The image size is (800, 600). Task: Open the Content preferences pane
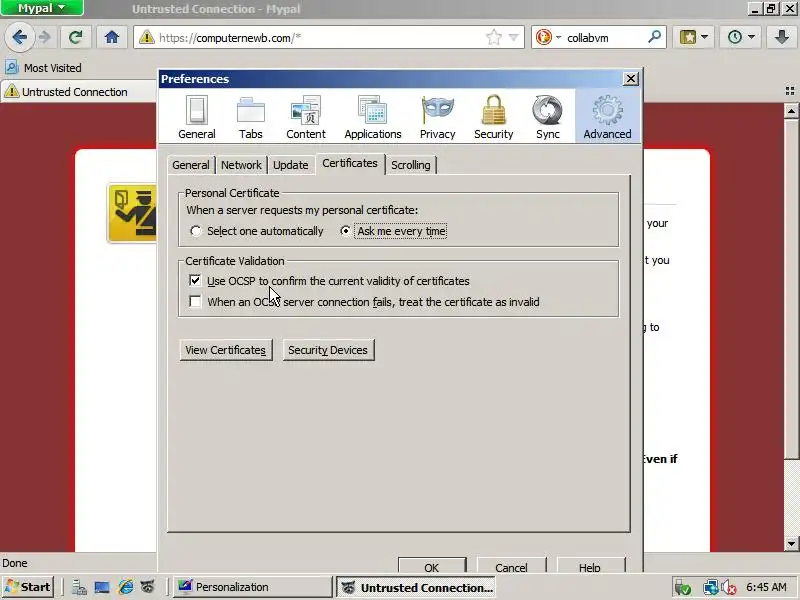coord(306,116)
